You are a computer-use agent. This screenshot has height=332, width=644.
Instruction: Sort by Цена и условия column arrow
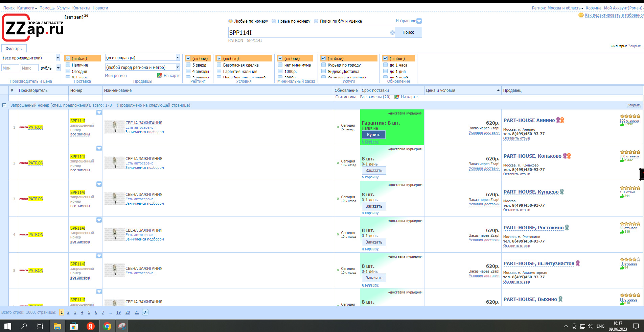(498, 91)
